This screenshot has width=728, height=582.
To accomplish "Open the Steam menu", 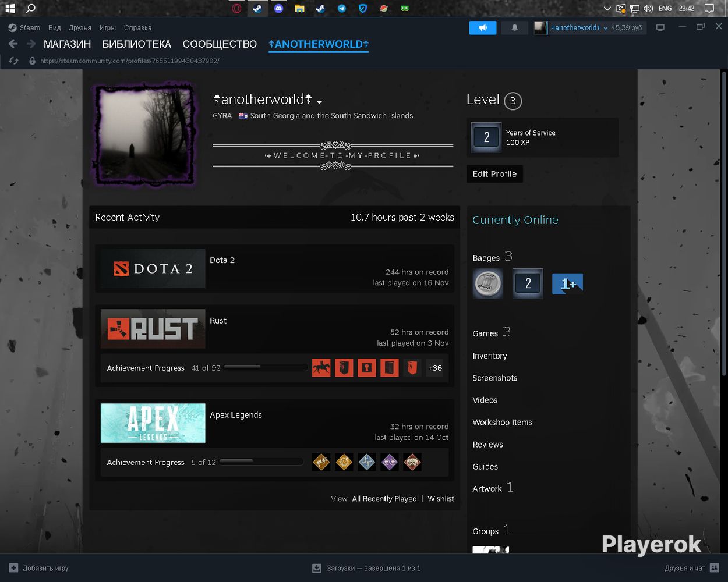I will tap(24, 27).
